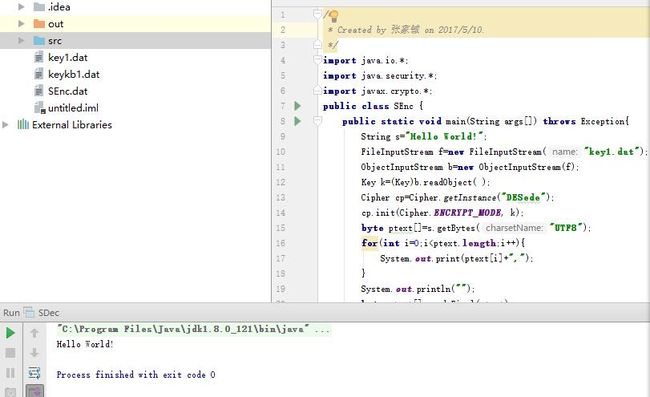Click the "Hello World!" string literal on line 9
Image resolution: width=650 pixels, height=397 pixels.
(x=444, y=136)
